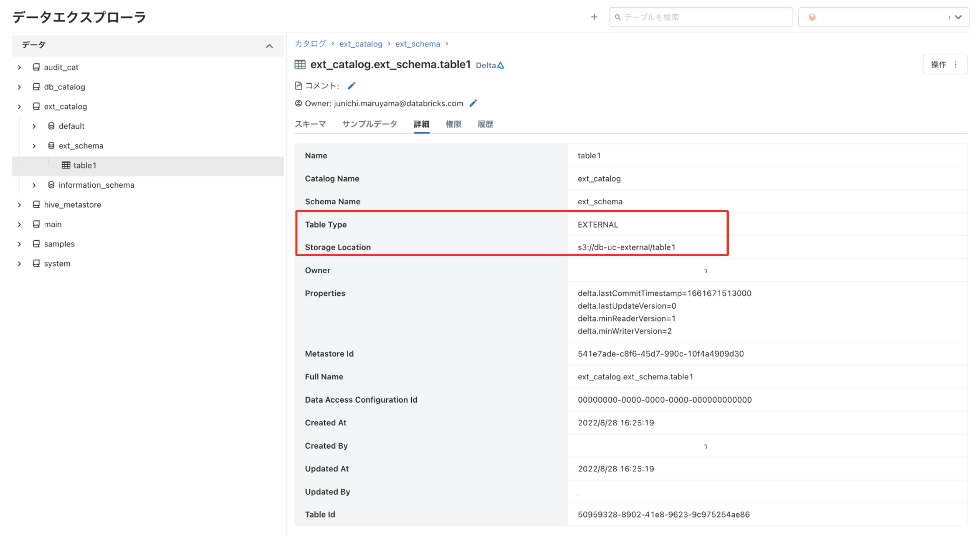Click the table1 table icon in tree
The image size is (980, 536).
point(66,166)
